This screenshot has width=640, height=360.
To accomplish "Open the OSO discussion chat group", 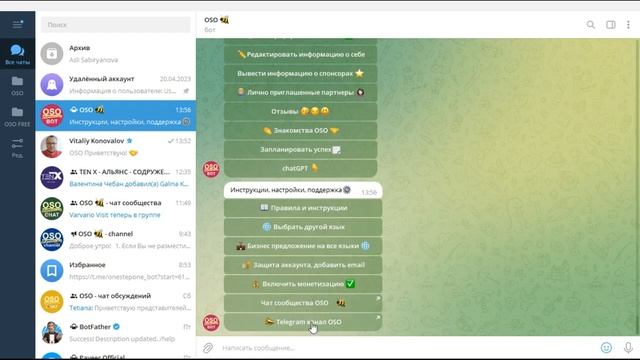I will pos(116,302).
